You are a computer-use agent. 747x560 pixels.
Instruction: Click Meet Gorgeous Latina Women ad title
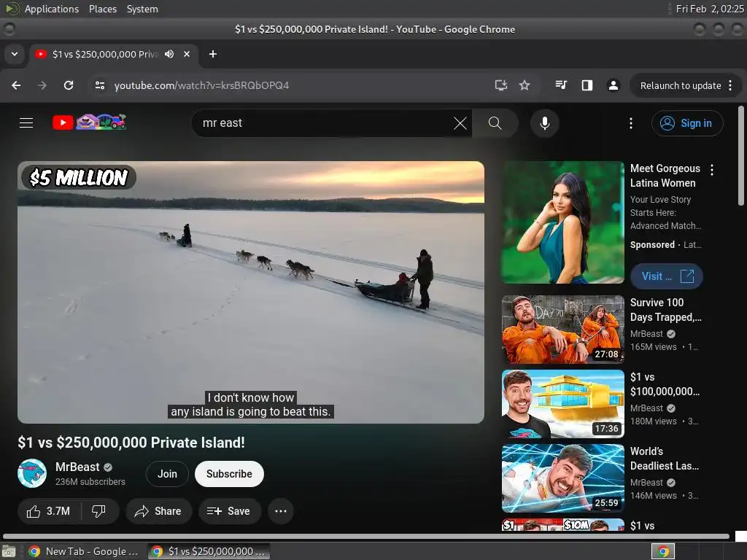click(x=665, y=176)
